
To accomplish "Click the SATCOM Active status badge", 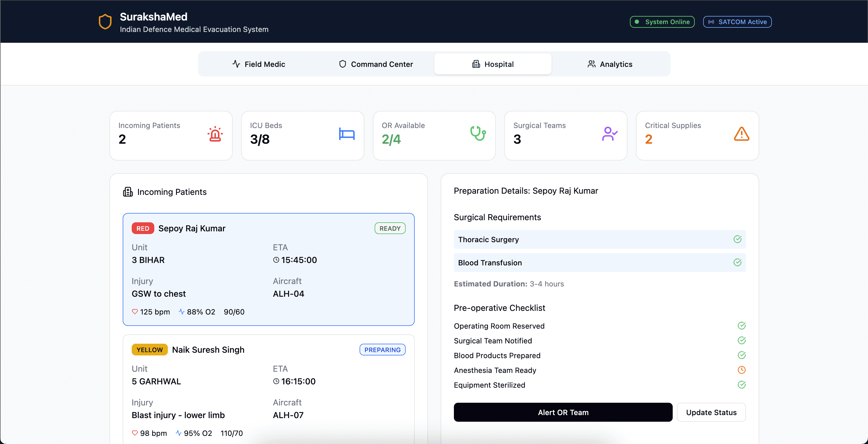I will point(737,22).
